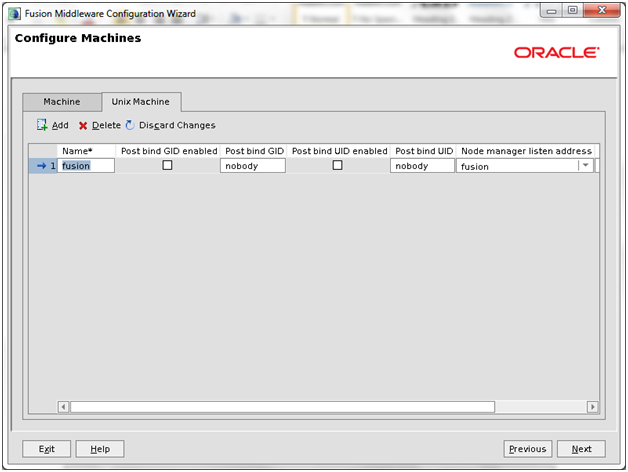
Task: Minimize the Configuration Wizard window
Action: coord(552,11)
